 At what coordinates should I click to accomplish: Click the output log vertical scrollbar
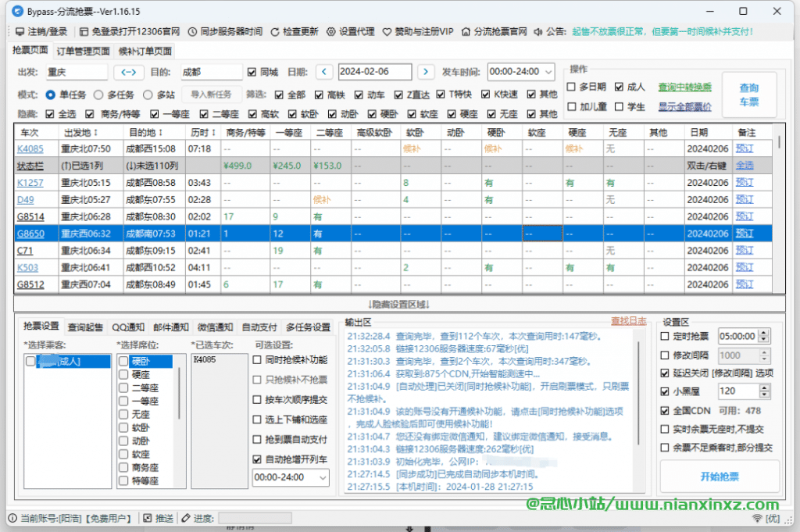tap(639, 393)
